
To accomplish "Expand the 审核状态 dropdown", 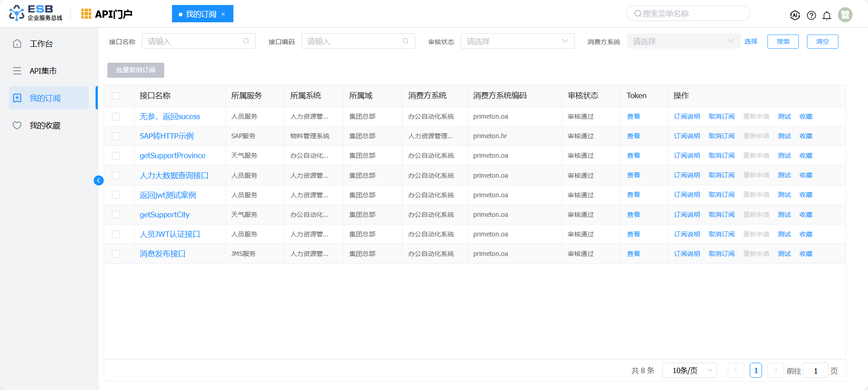I will [517, 41].
